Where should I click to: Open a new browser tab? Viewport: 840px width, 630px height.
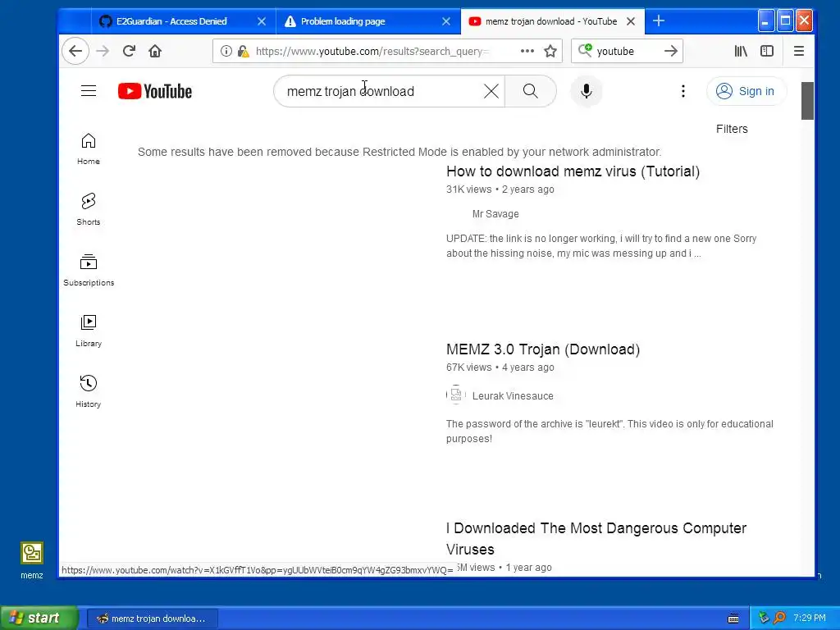[x=659, y=21]
